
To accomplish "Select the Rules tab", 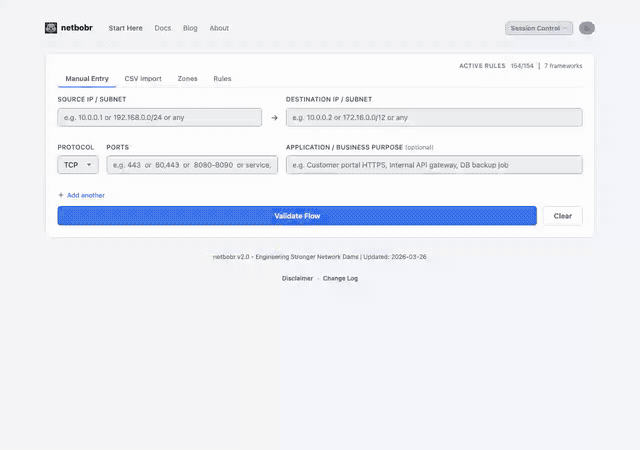I will point(222,78).
